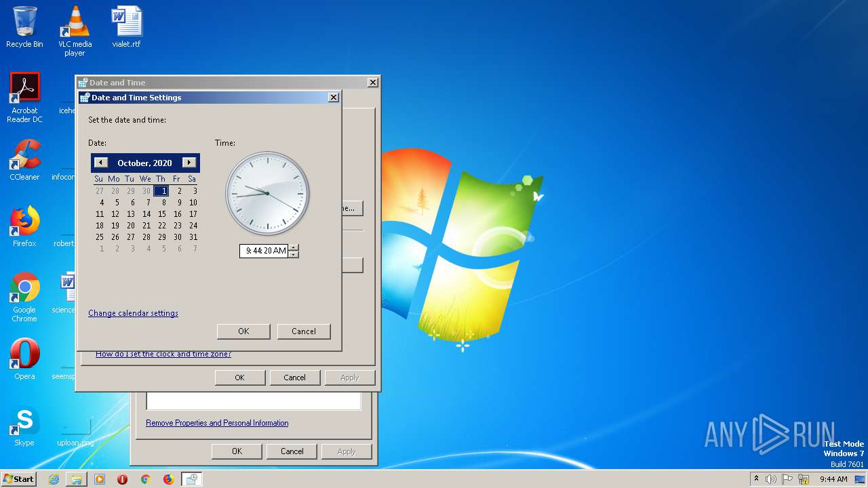Screen dimensions: 868x488
Task: Click Apply in the properties window behind
Action: 347,451
